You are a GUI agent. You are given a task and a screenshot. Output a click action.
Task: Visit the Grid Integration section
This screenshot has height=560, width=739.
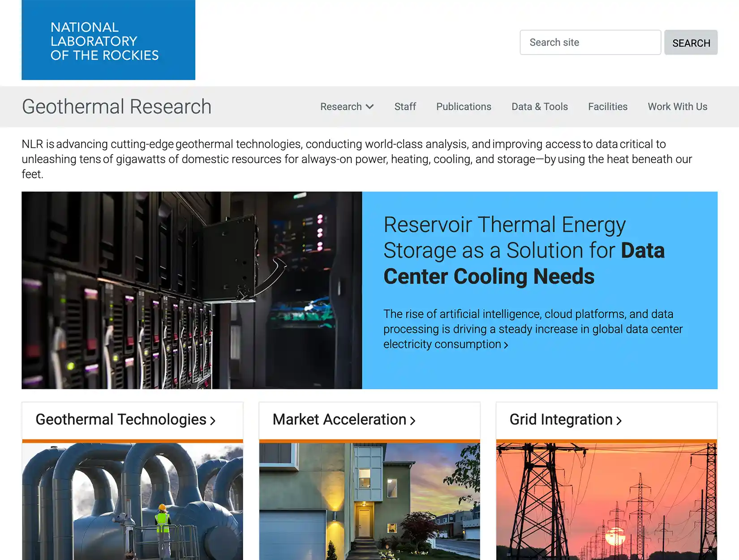[560, 420]
